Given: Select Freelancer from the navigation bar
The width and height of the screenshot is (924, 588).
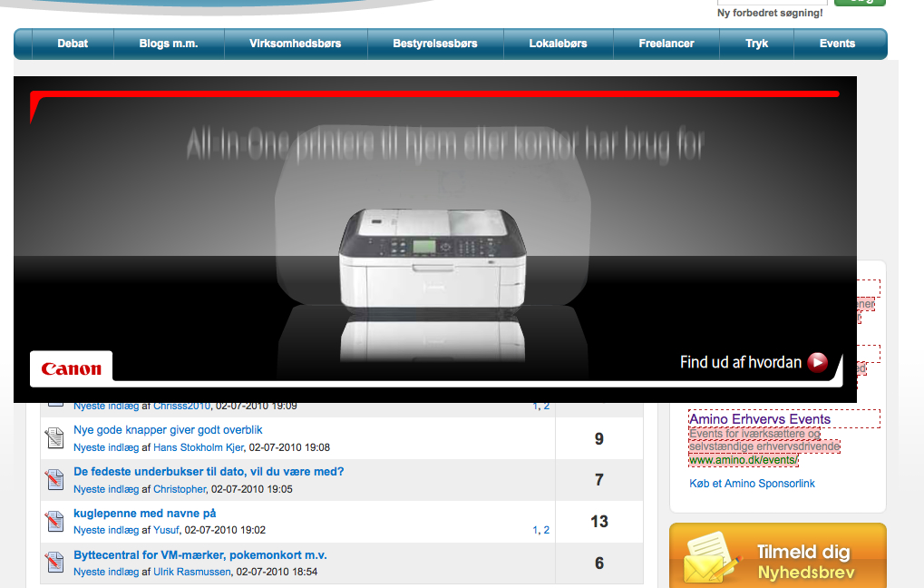Looking at the screenshot, I should [x=666, y=44].
